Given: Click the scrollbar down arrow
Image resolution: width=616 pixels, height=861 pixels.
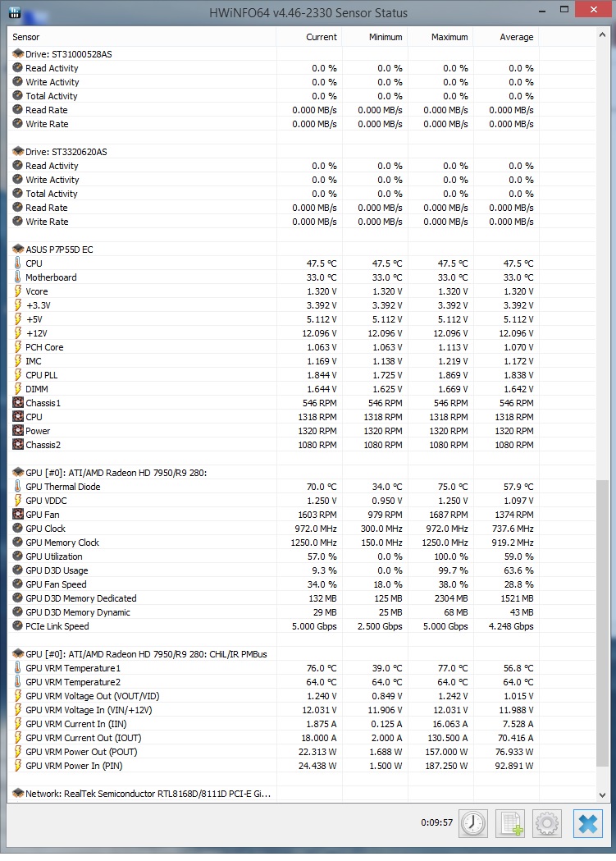Looking at the screenshot, I should (602, 795).
